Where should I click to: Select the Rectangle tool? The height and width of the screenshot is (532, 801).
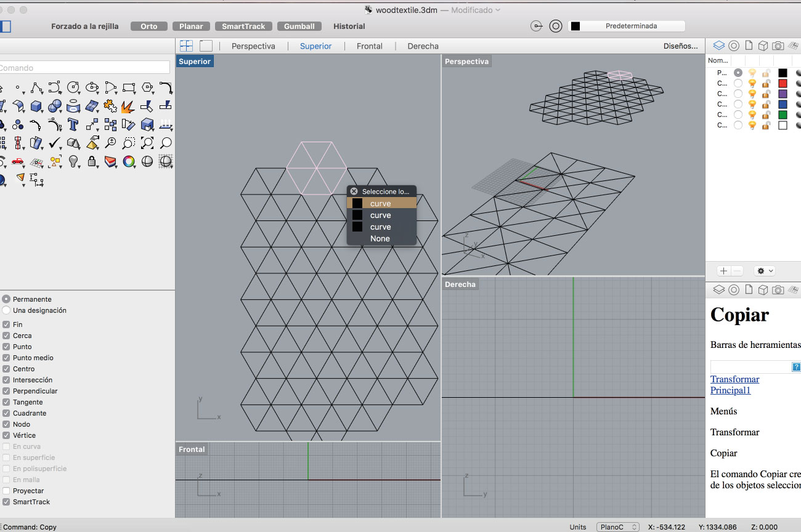point(128,87)
